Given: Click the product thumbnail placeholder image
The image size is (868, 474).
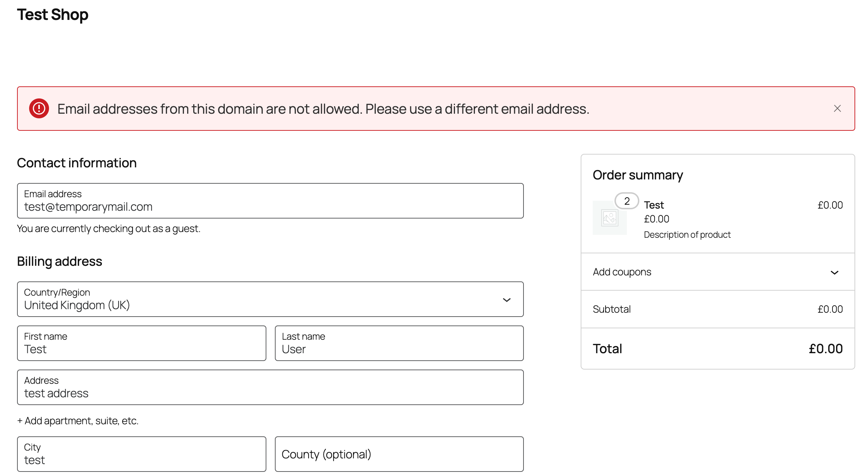Looking at the screenshot, I should [x=609, y=218].
